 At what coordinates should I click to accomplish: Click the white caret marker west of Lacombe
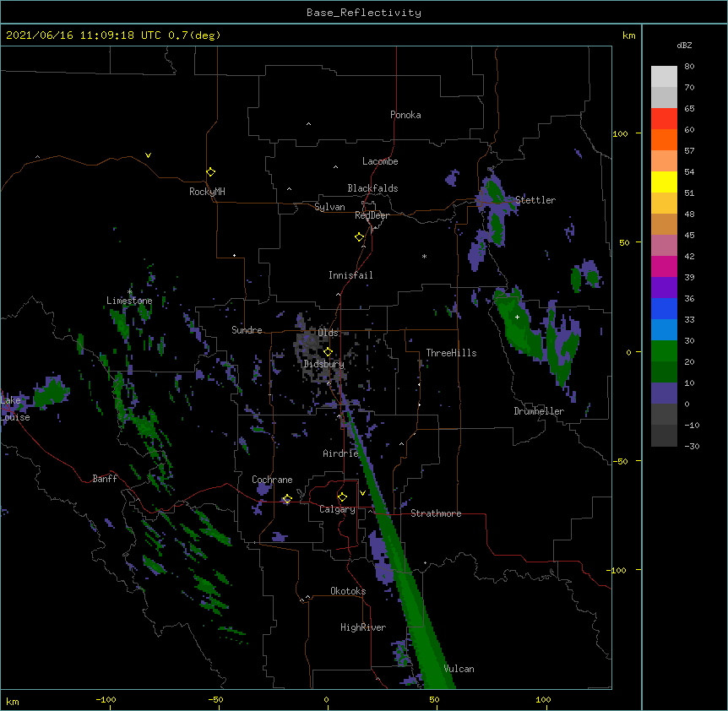(335, 167)
